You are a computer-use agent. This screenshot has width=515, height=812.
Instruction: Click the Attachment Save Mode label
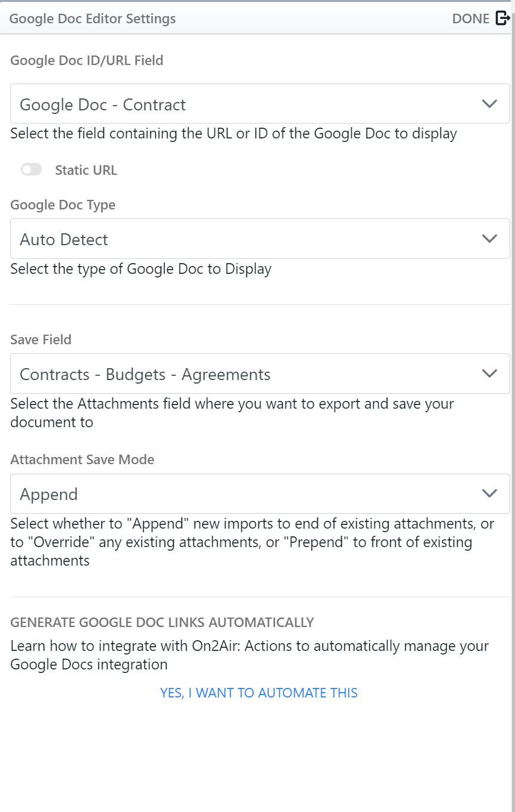coord(82,459)
